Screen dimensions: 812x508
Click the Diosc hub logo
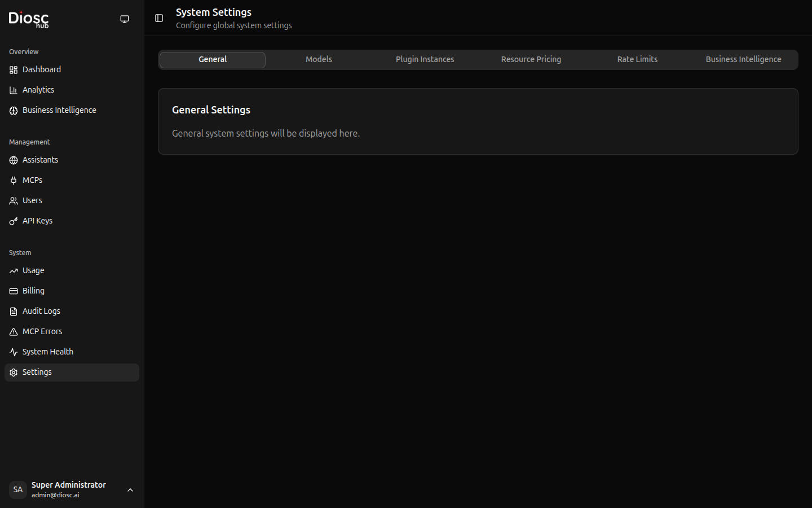[28, 19]
